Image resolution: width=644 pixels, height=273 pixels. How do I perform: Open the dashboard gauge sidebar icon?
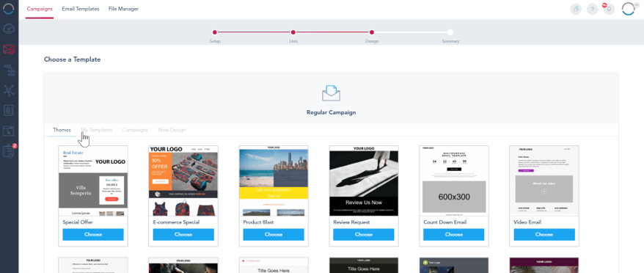point(9,29)
